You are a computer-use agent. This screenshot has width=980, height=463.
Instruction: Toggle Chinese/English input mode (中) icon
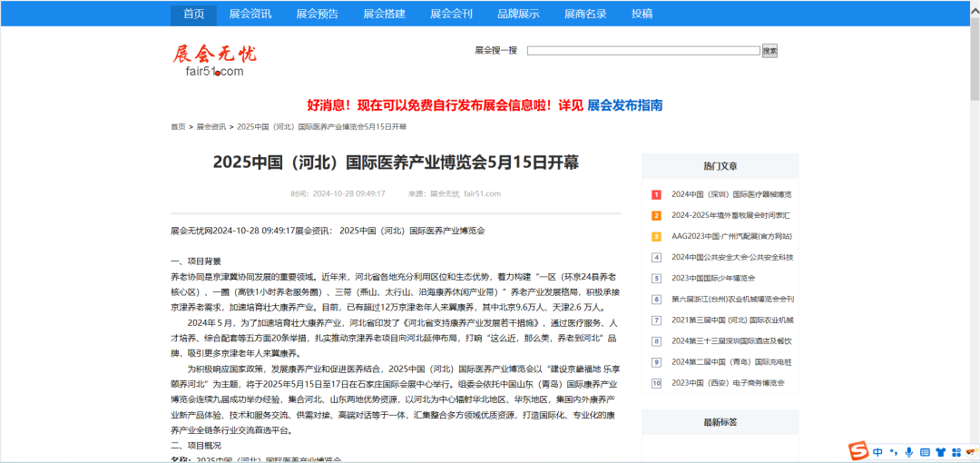click(x=878, y=451)
